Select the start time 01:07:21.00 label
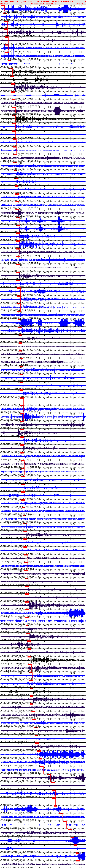The width and height of the screenshot is (86, 868). 4,4
